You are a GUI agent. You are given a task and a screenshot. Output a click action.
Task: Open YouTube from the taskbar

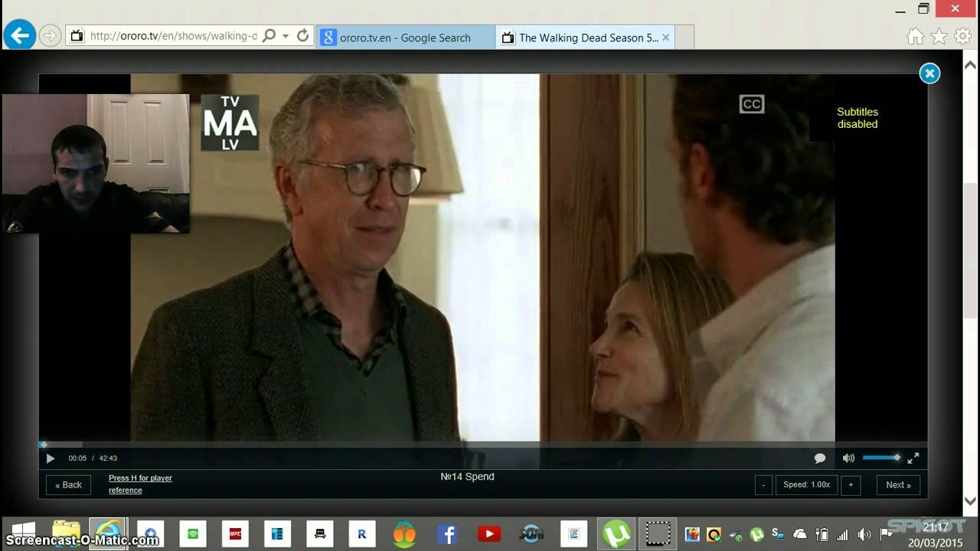(x=489, y=533)
